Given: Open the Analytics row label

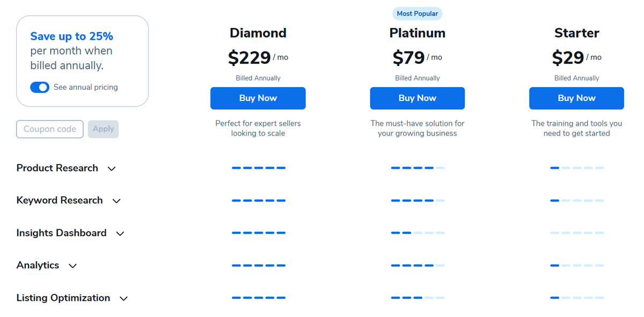Looking at the screenshot, I should click(38, 265).
